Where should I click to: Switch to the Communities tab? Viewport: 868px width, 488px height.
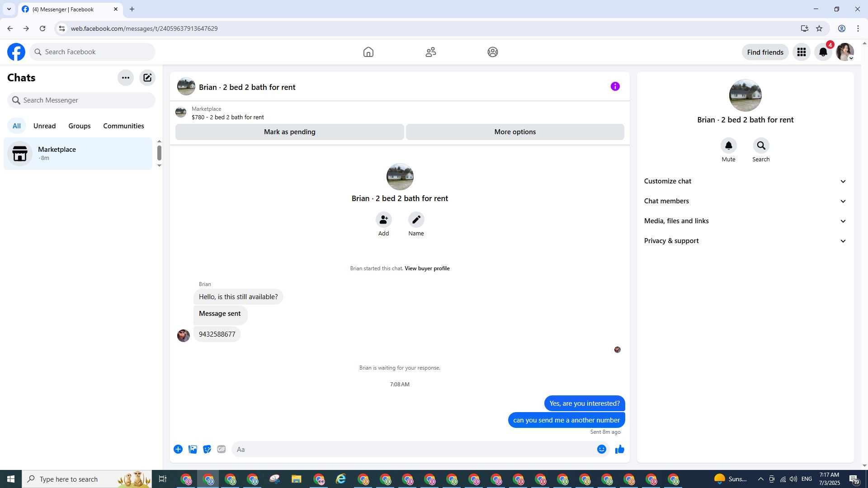(x=123, y=126)
